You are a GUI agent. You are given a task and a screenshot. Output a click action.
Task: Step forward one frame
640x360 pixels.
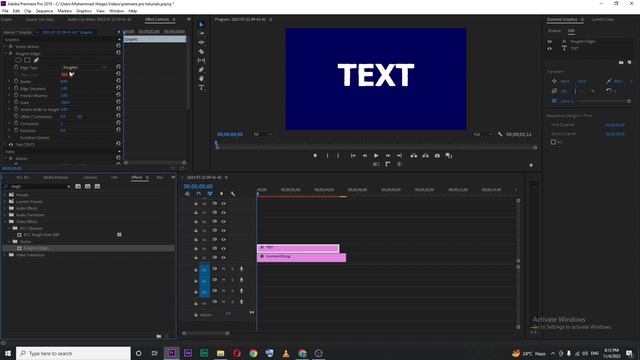(x=388, y=156)
